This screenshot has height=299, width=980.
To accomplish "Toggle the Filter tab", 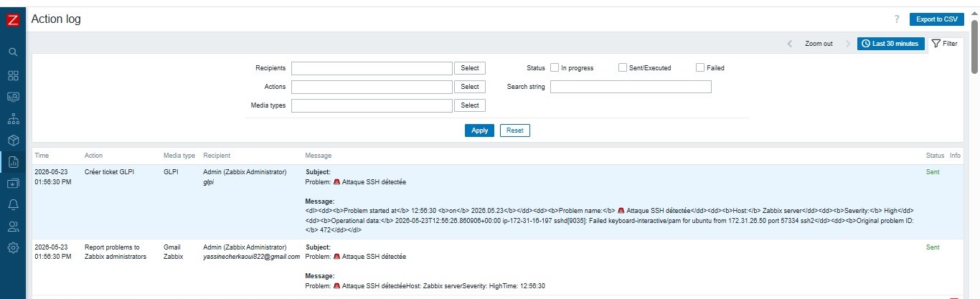I will pos(945,44).
